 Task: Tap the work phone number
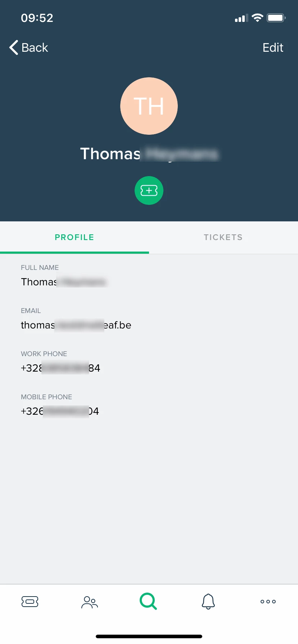click(x=60, y=368)
